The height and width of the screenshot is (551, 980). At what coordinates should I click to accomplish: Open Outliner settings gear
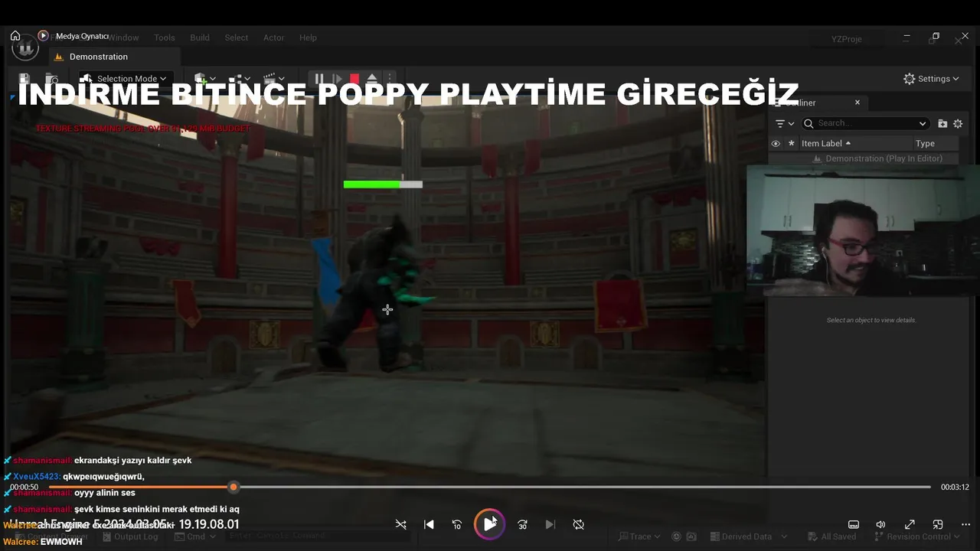[x=958, y=123]
